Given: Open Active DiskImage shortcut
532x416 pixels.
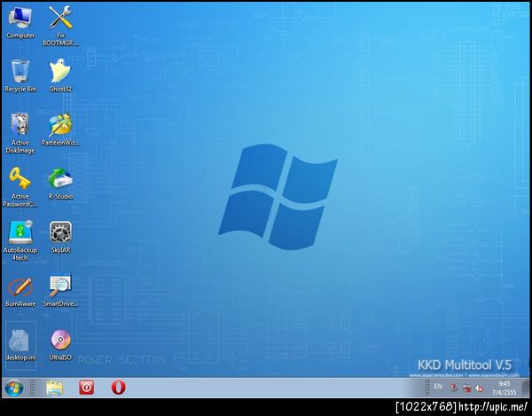Looking at the screenshot, I should pyautogui.click(x=20, y=133).
